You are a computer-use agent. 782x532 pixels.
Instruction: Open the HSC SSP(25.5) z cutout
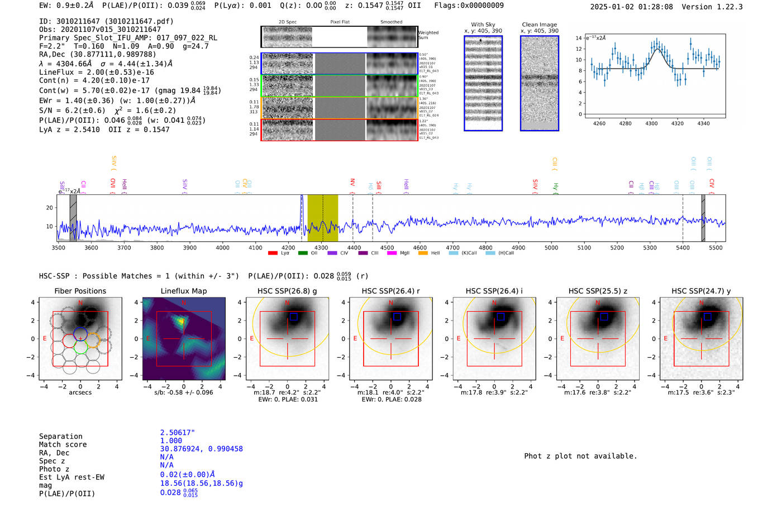(x=598, y=338)
